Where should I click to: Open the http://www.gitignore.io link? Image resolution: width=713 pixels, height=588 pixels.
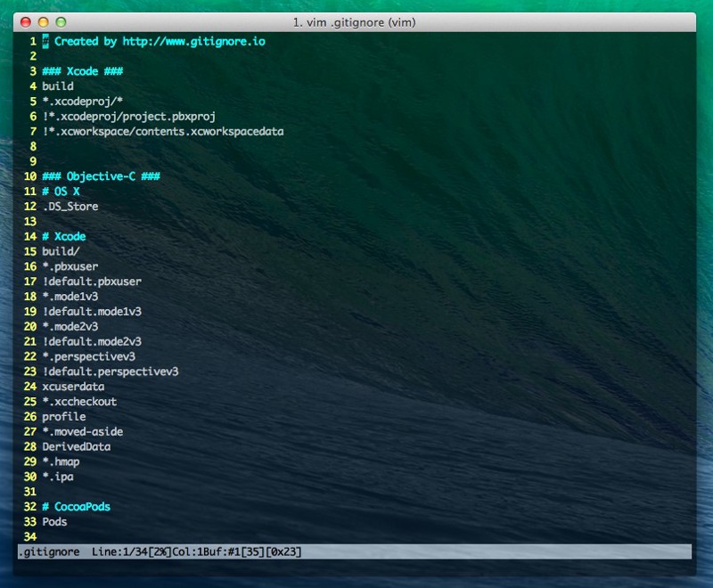pyautogui.click(x=193, y=41)
